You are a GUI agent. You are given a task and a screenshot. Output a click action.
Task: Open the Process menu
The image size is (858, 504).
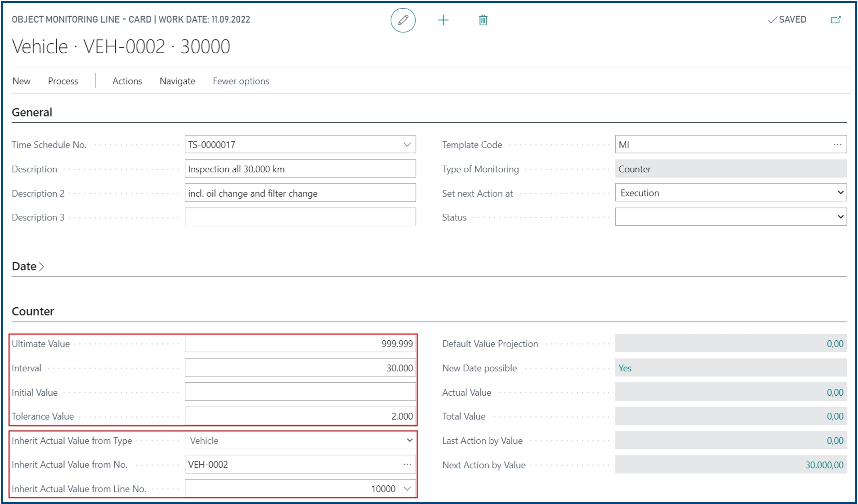point(63,81)
